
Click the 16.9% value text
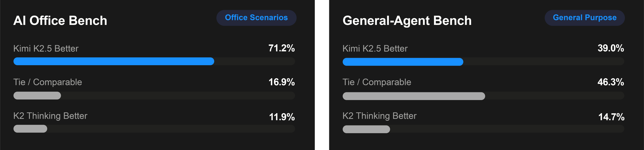click(281, 82)
